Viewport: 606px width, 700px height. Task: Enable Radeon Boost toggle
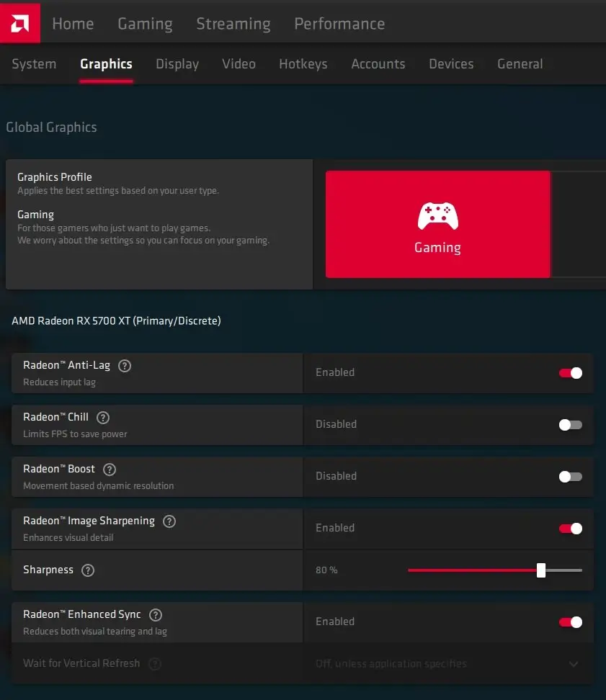[x=570, y=477]
